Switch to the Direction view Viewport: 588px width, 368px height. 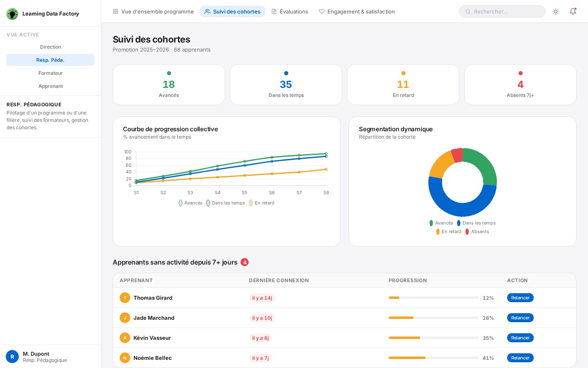coord(51,47)
